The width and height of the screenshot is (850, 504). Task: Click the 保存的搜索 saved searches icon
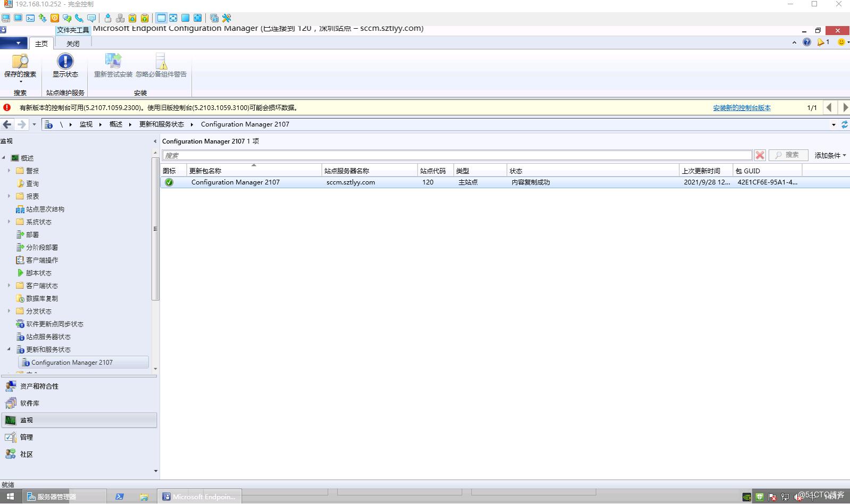[x=20, y=62]
